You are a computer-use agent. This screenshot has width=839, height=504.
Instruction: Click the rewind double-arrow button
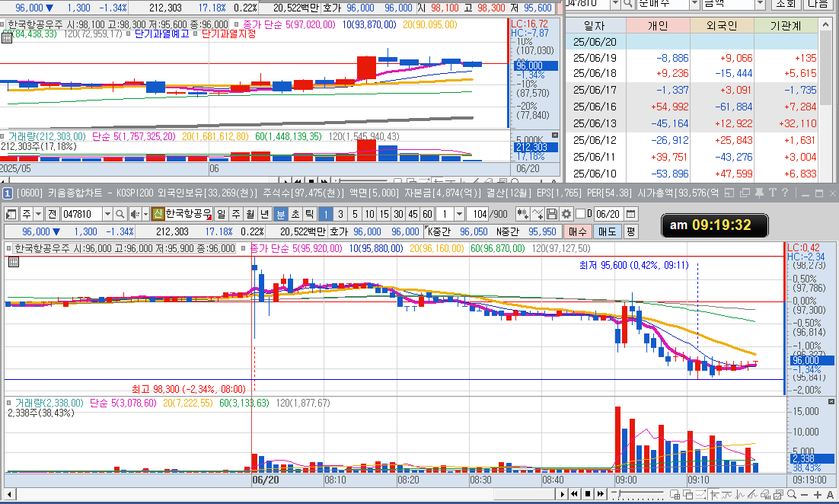574,494
